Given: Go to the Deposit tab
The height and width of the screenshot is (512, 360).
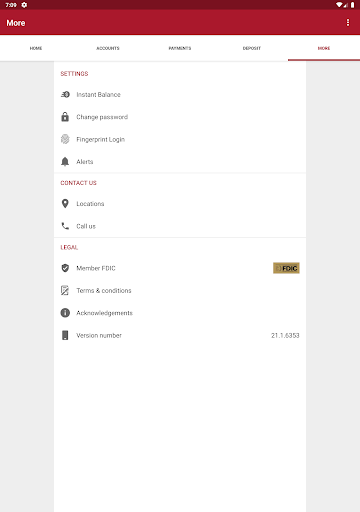Looking at the screenshot, I should click(x=252, y=48).
